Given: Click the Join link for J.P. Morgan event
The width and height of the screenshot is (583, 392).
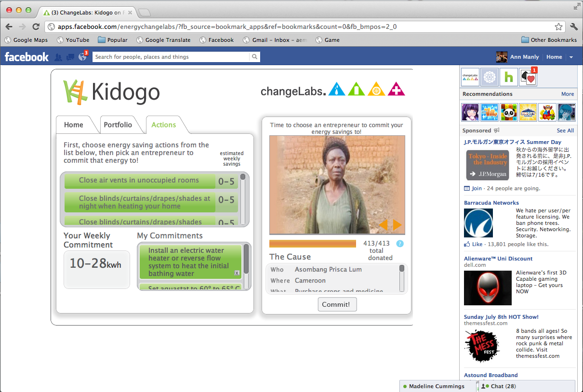Looking at the screenshot, I should [x=477, y=188].
